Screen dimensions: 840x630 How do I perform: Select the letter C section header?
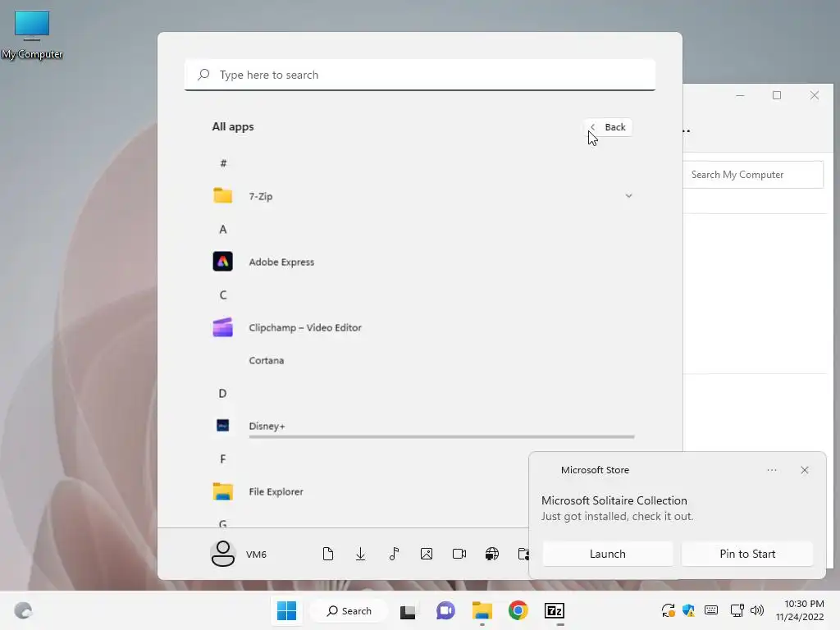[x=223, y=294]
